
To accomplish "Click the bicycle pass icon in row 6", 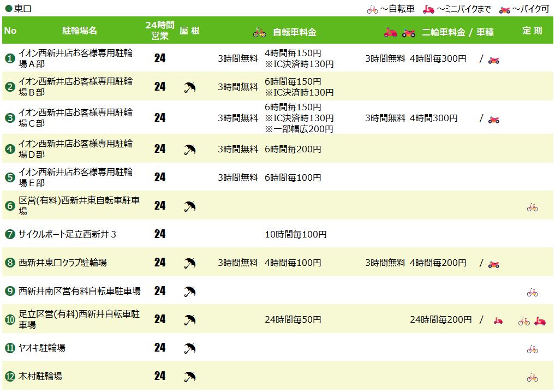I will click(532, 207).
